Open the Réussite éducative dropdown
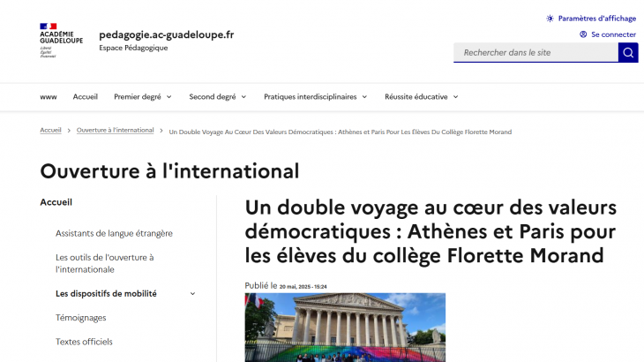The image size is (644, 362). 421,96
